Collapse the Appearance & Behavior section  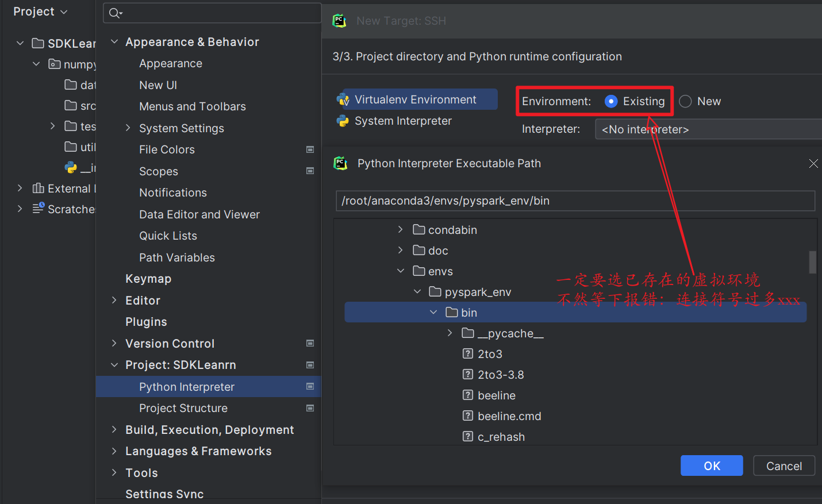[114, 42]
